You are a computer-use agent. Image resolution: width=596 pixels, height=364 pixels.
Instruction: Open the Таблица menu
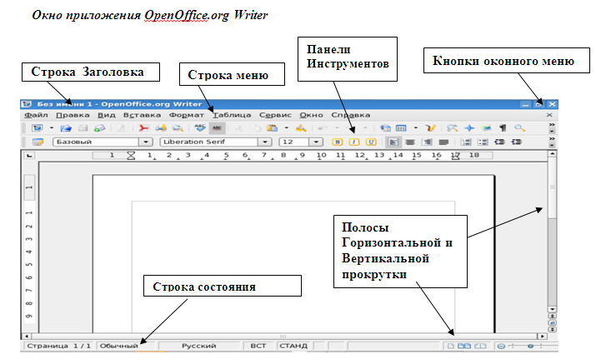(x=232, y=115)
